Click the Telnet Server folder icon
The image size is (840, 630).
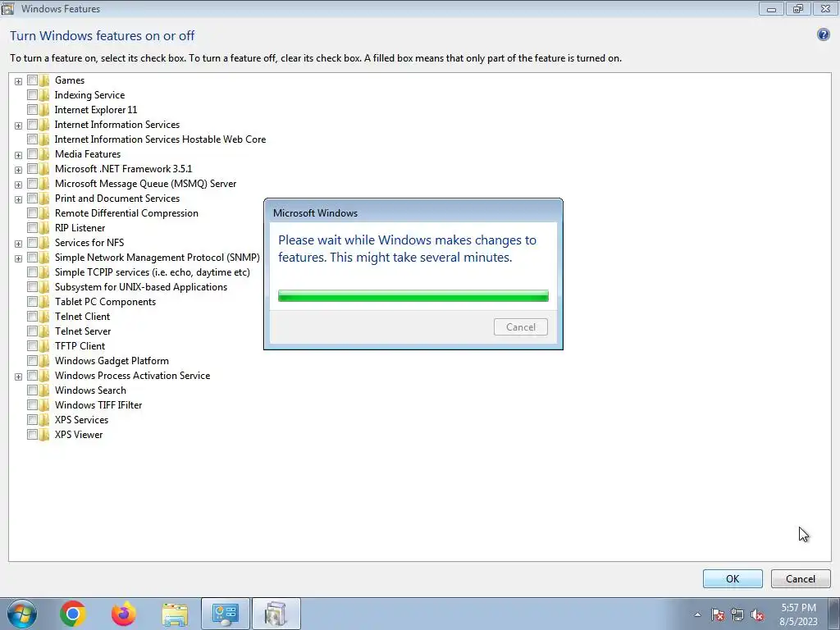point(44,331)
